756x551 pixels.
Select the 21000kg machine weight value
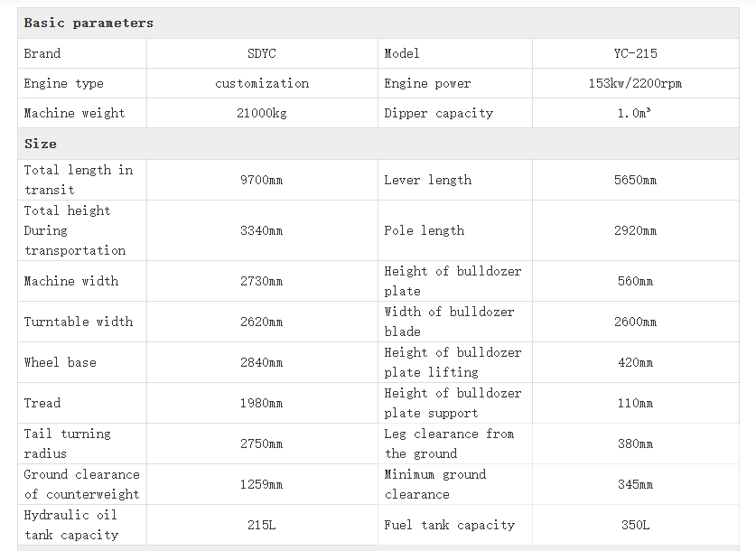click(262, 113)
